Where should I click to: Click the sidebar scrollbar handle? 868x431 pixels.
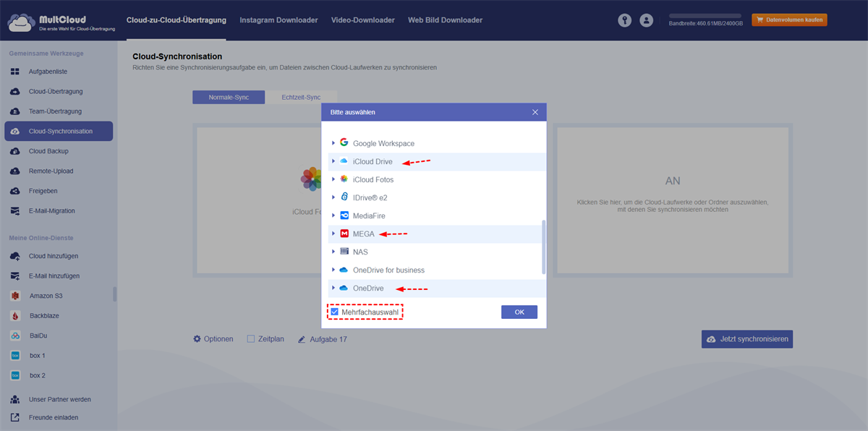tap(114, 294)
